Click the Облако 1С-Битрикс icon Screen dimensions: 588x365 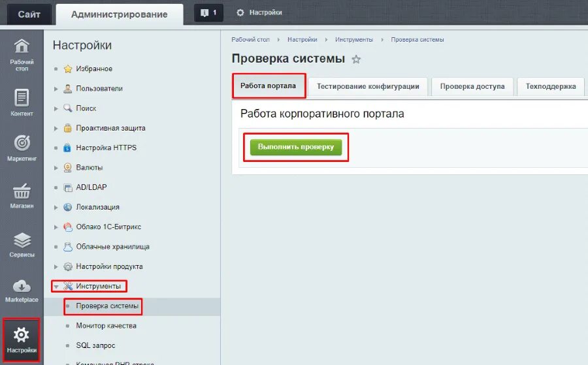click(68, 227)
